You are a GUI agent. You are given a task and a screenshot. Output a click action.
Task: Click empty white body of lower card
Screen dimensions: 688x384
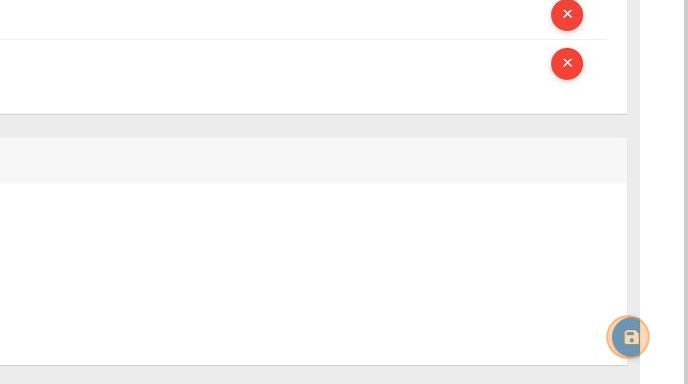(307, 272)
